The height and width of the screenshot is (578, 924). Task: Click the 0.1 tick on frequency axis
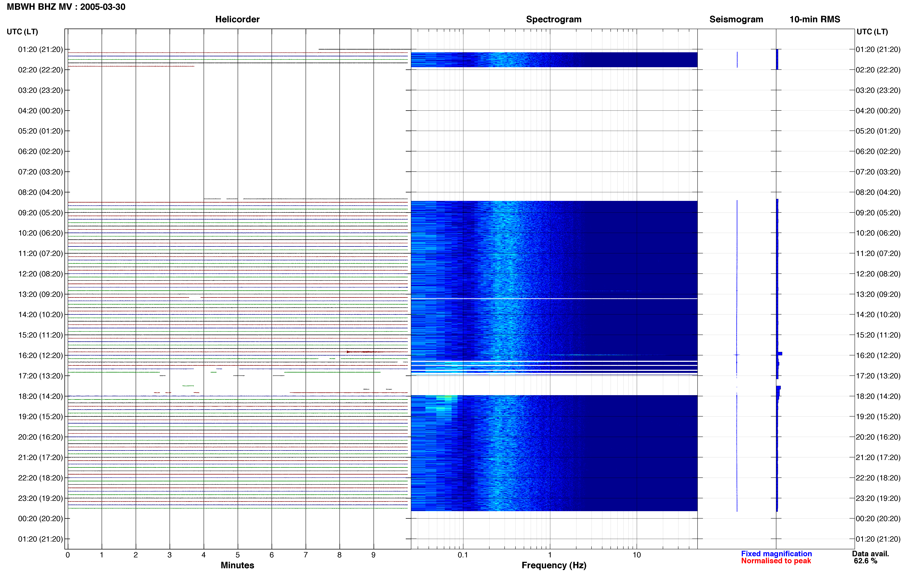tap(463, 555)
